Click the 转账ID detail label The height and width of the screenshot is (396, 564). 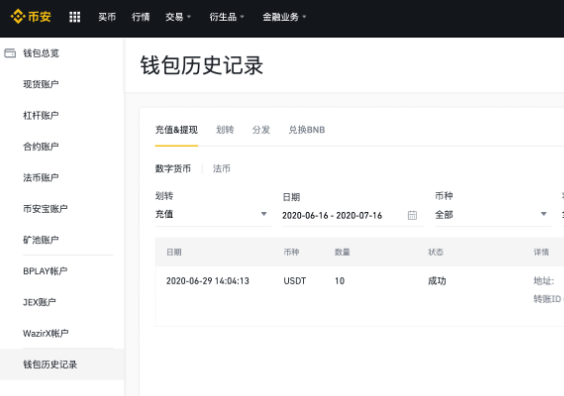click(x=548, y=299)
